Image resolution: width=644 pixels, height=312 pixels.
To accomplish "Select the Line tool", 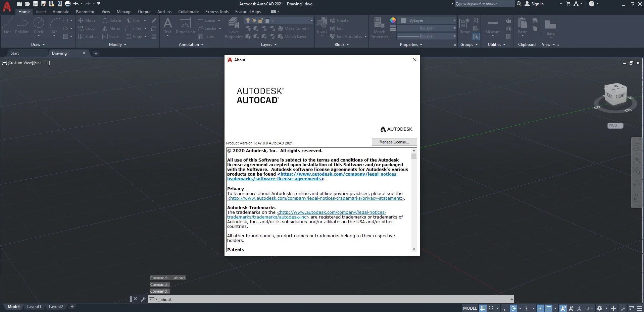I will [8, 26].
